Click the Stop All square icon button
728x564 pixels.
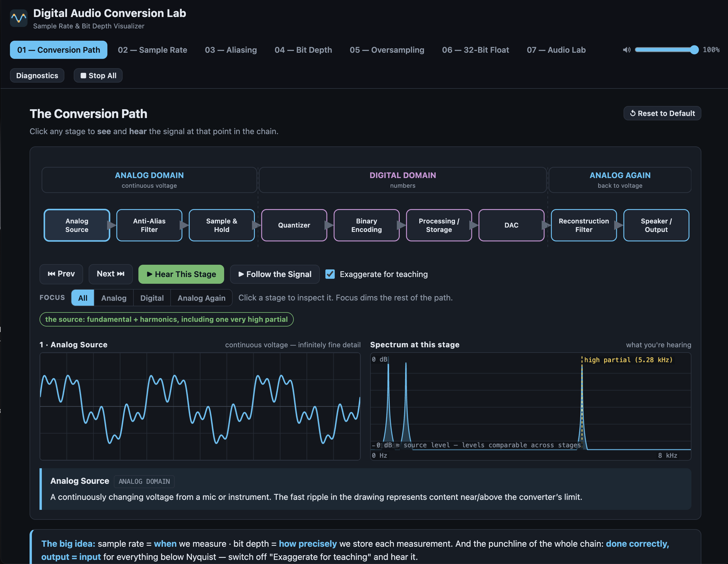click(x=98, y=76)
